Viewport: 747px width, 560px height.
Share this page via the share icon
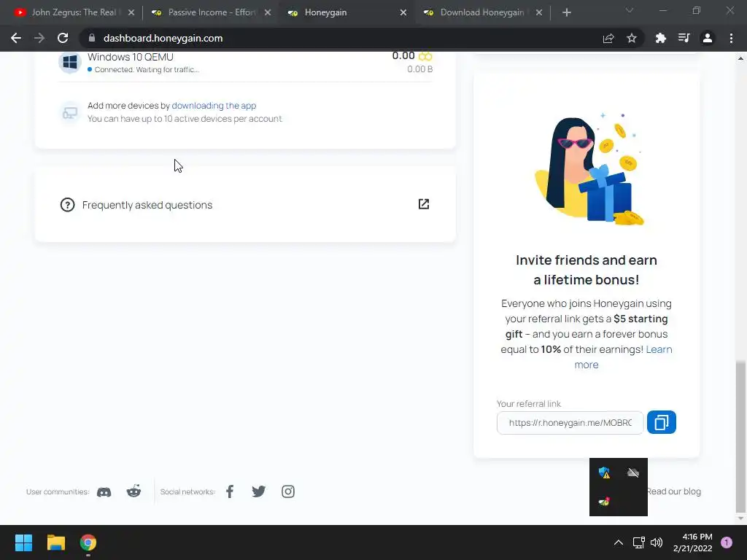point(608,38)
